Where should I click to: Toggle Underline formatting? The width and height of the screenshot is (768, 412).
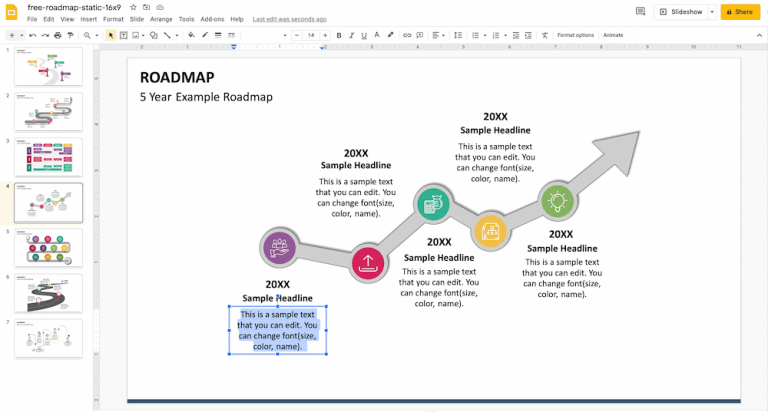tap(365, 35)
